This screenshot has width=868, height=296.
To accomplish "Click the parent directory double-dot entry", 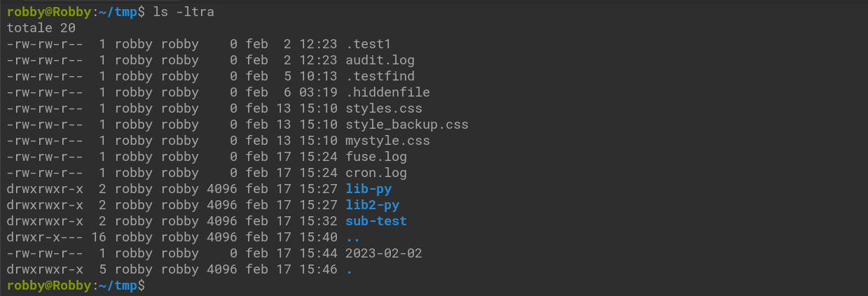I will 353,237.
